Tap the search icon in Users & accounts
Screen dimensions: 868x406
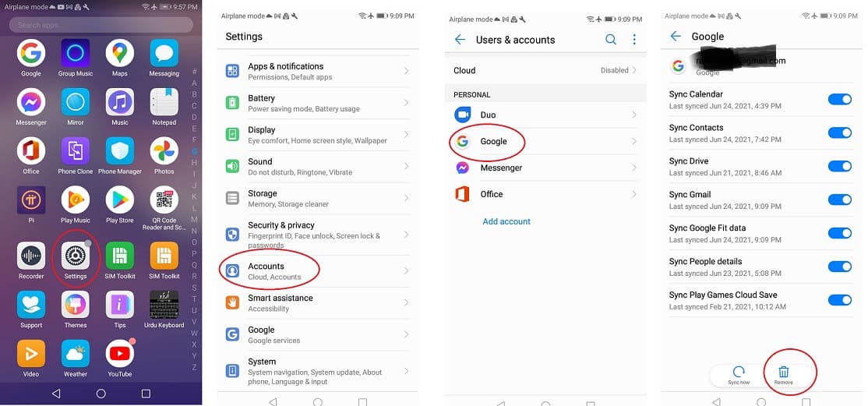(x=611, y=40)
